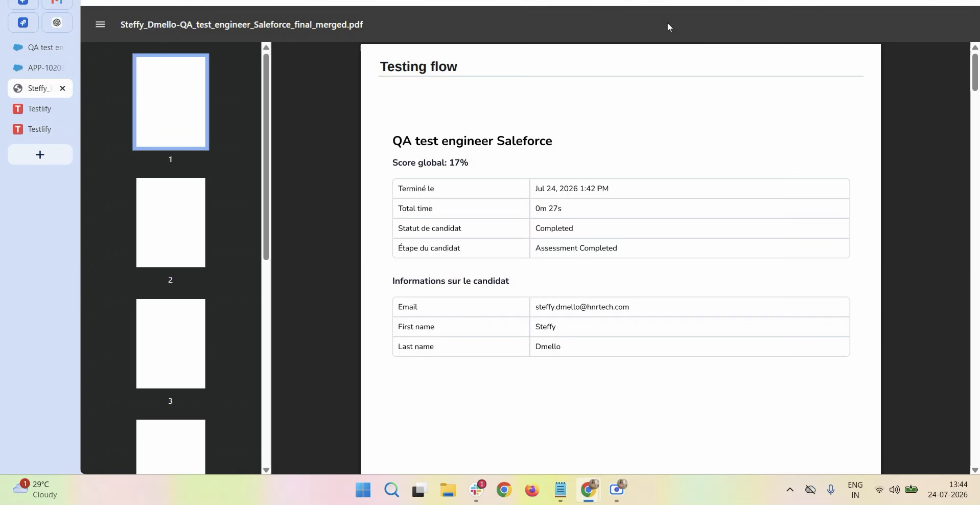The width and height of the screenshot is (980, 505).
Task: Select page 3 thumbnail
Action: [x=171, y=343]
